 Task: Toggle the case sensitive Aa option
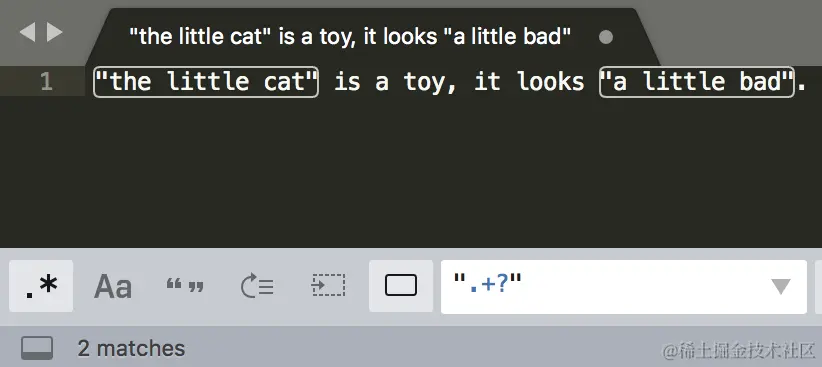point(113,287)
